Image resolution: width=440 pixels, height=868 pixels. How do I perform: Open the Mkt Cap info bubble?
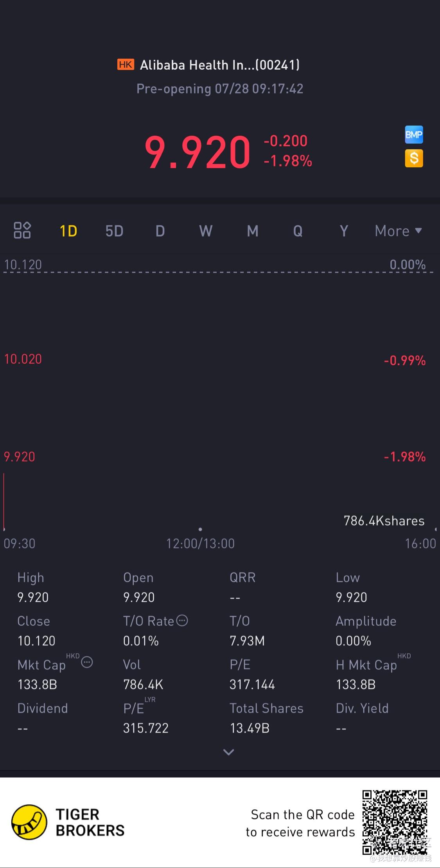click(87, 662)
